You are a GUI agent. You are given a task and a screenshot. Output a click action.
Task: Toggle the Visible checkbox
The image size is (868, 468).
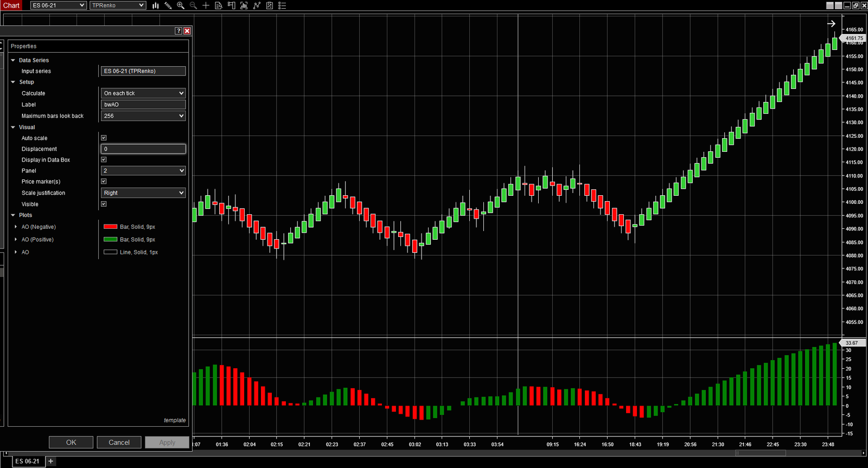pyautogui.click(x=104, y=204)
